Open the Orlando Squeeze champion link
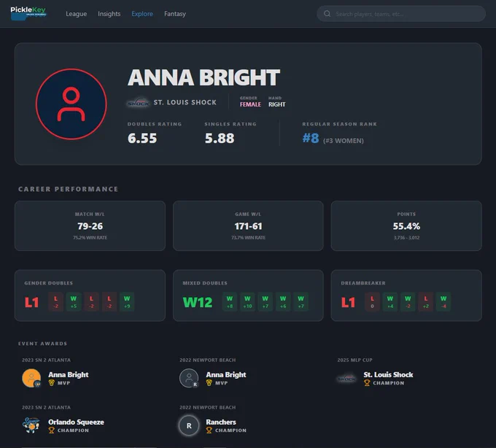This screenshot has width=496, height=448. [76, 422]
